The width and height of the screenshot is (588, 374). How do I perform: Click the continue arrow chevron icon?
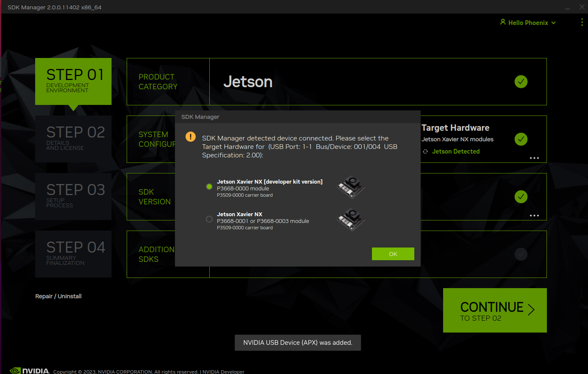point(531,309)
